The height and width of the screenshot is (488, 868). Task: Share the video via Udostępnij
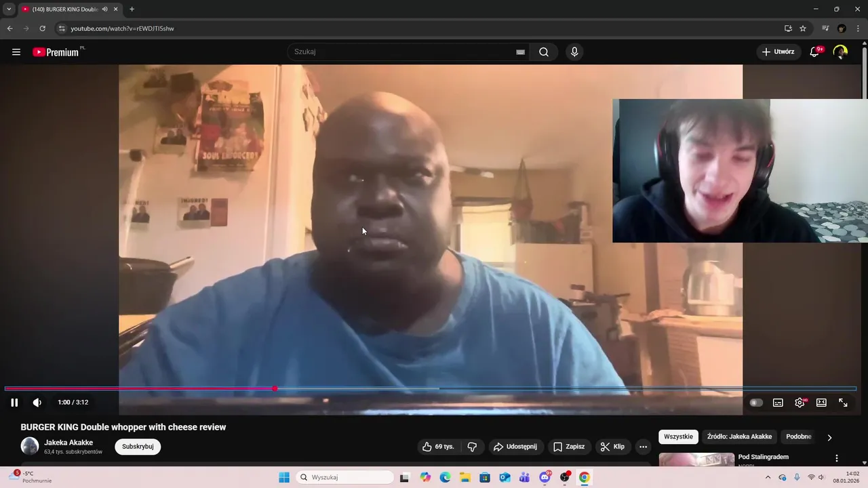[515, 447]
